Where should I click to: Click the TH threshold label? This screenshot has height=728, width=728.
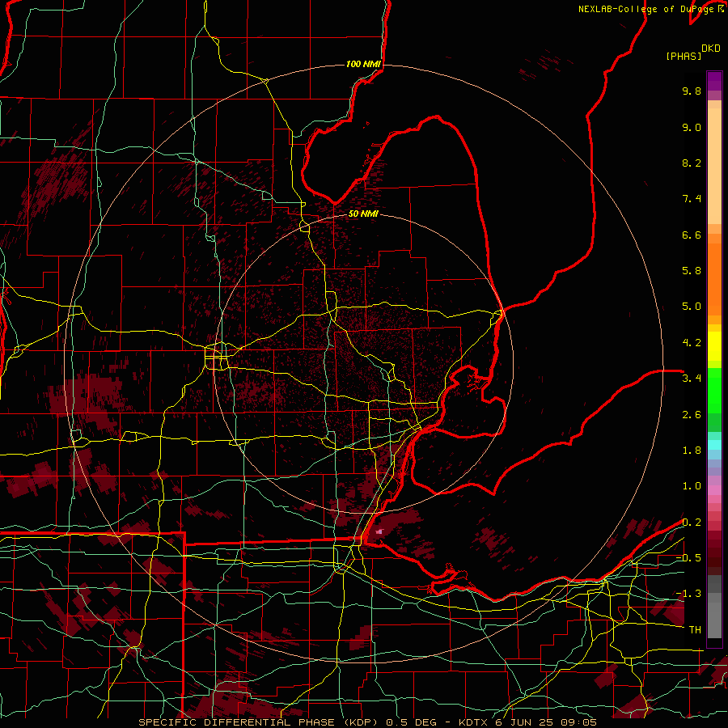[x=695, y=630]
